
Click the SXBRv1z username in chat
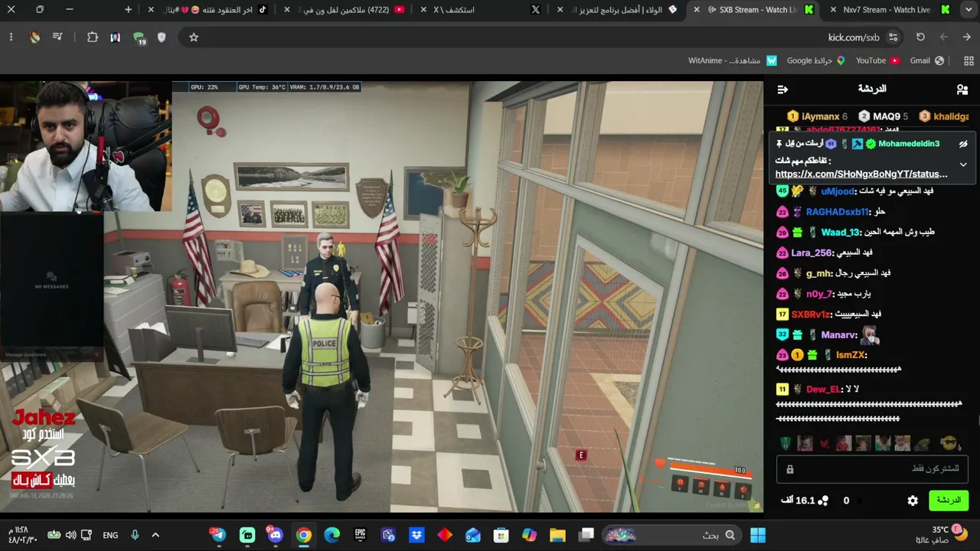[811, 315]
